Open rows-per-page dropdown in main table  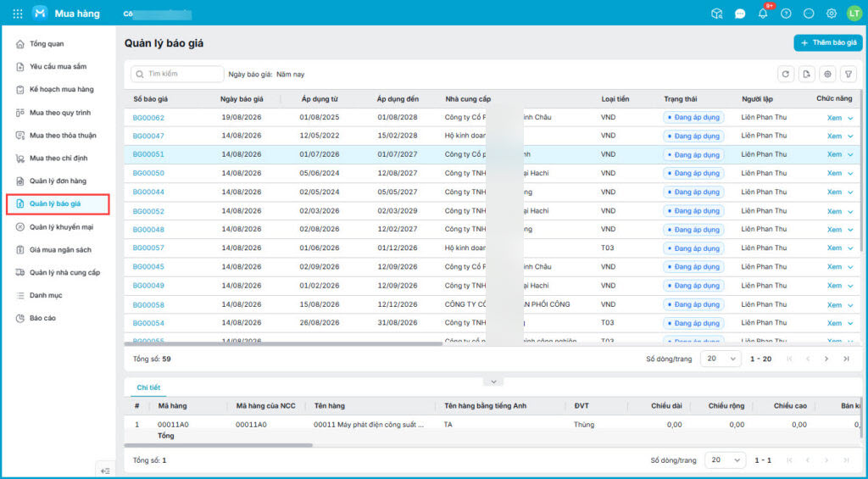tap(721, 359)
